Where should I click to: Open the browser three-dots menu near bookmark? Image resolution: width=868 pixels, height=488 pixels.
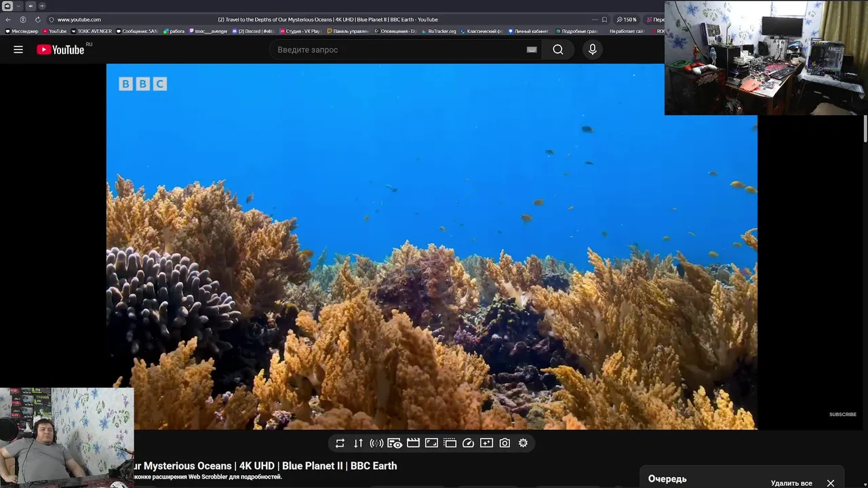tap(595, 20)
